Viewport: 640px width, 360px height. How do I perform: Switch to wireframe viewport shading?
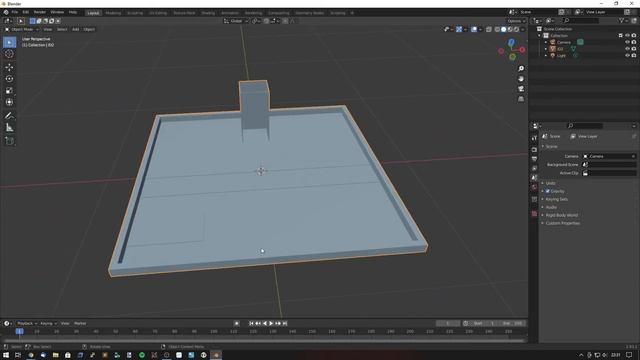pos(497,29)
